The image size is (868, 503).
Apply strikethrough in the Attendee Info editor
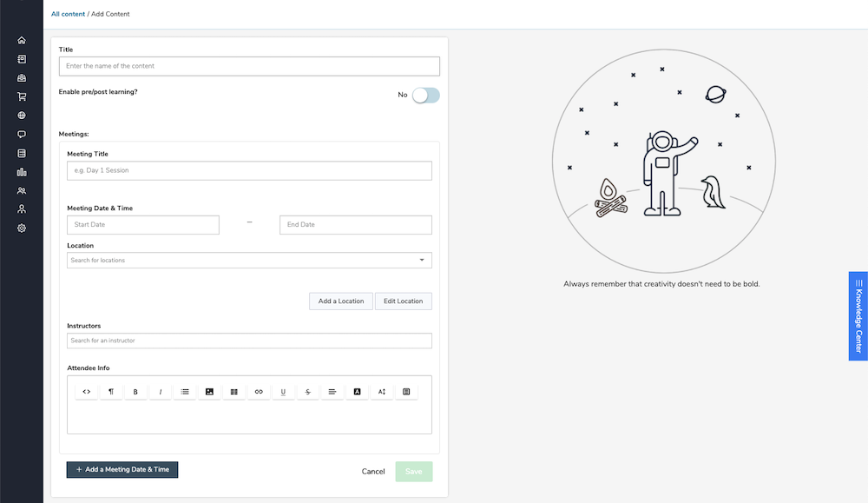click(x=307, y=391)
